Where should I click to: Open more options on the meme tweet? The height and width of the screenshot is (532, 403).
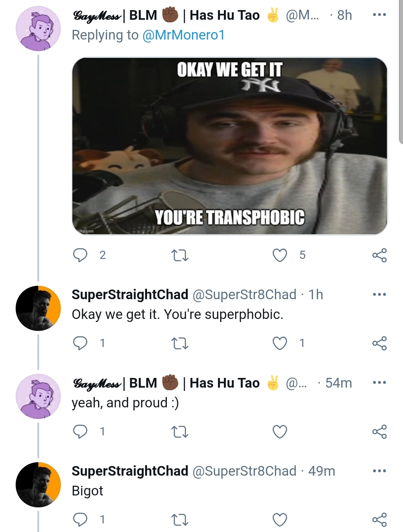click(379, 15)
